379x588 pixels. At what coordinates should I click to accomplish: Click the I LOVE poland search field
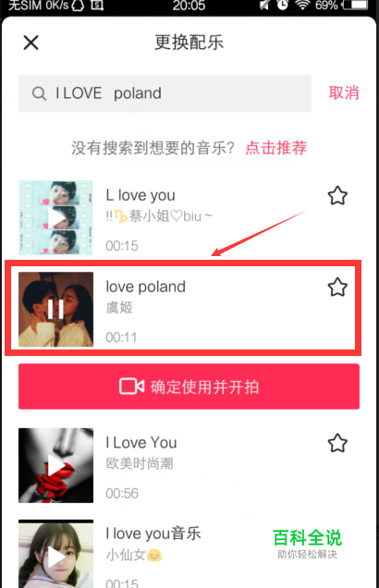(x=165, y=93)
